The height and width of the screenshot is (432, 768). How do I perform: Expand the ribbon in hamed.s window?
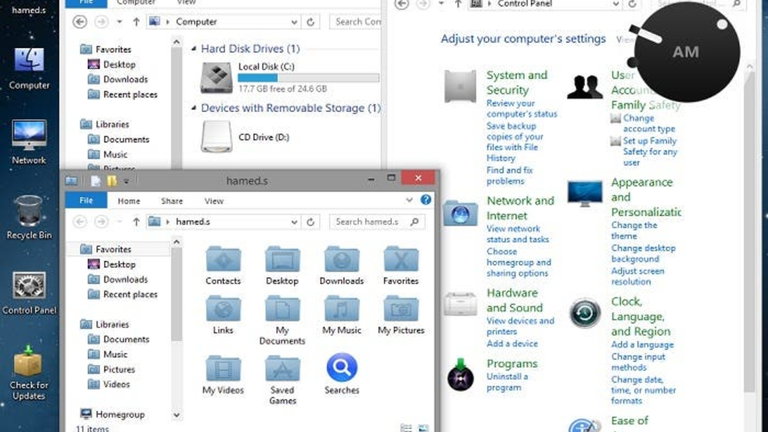click(x=409, y=200)
